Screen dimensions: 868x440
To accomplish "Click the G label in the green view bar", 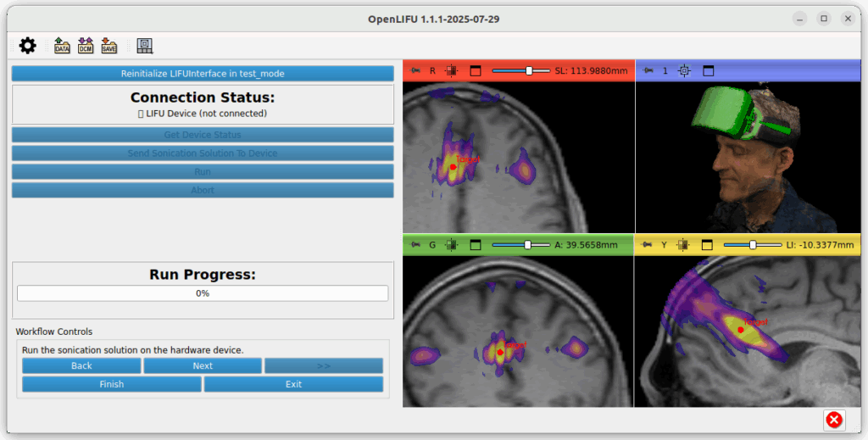I will (432, 245).
